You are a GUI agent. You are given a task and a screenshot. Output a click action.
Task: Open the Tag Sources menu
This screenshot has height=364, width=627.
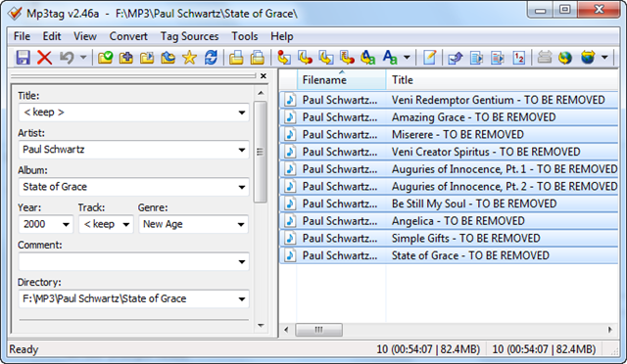pos(189,36)
